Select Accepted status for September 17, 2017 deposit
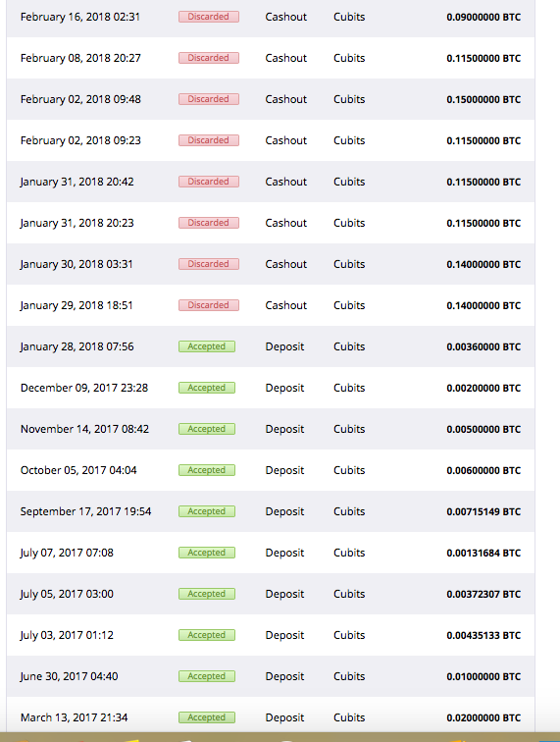This screenshot has width=560, height=742. click(x=207, y=511)
